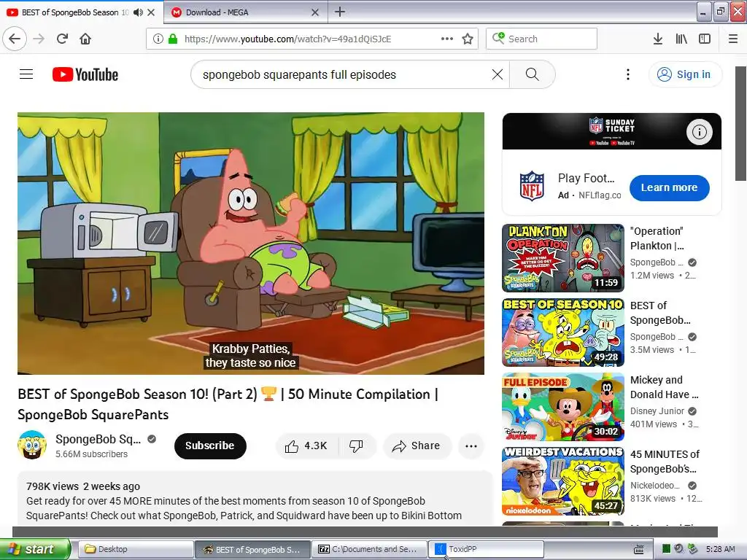Open page actions three-dot menu in address bar
Screen dimensions: 747x560
[447, 39]
